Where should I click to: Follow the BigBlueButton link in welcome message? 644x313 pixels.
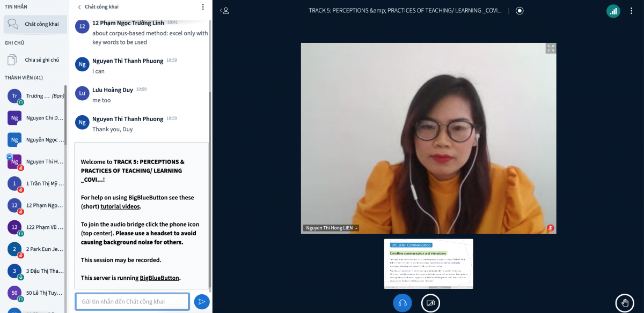(159, 278)
